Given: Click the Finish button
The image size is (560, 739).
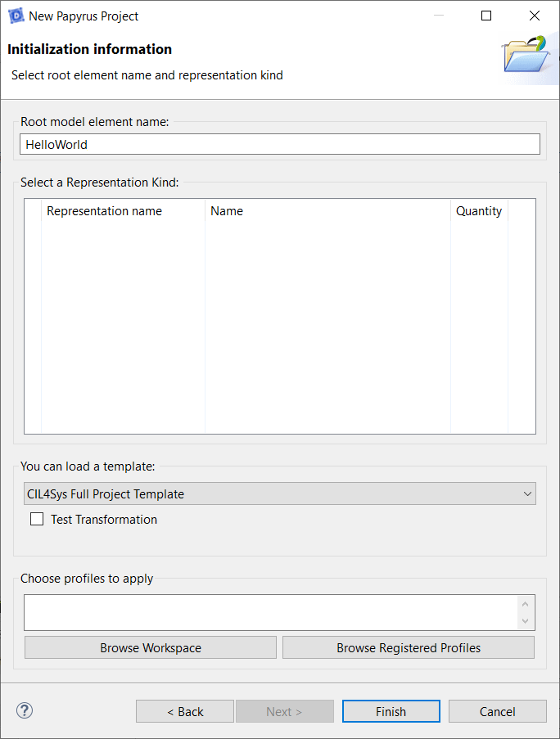Looking at the screenshot, I should coord(391,711).
